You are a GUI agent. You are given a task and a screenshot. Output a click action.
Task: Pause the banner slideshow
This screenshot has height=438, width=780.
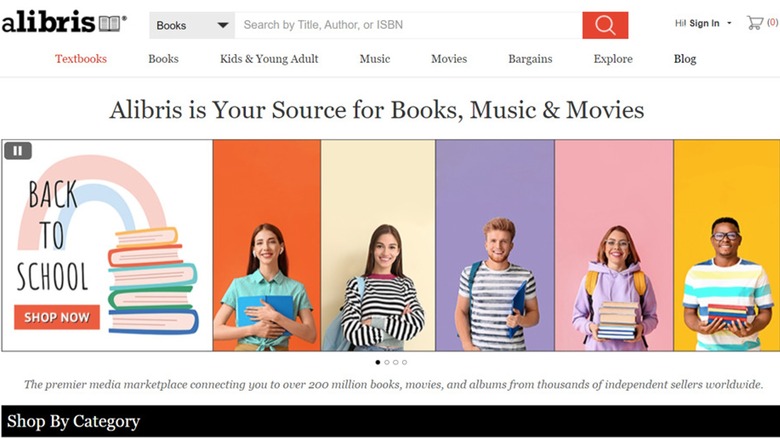point(18,151)
